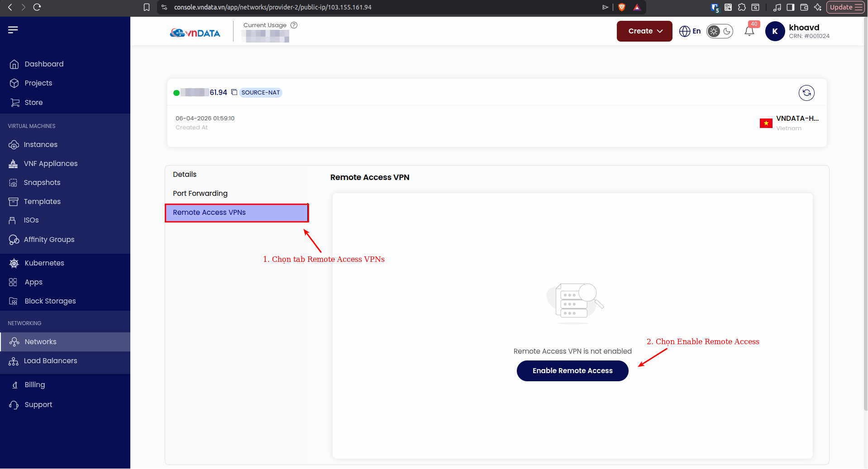Refresh the public IP details
The height and width of the screenshot is (469, 868).
point(806,93)
